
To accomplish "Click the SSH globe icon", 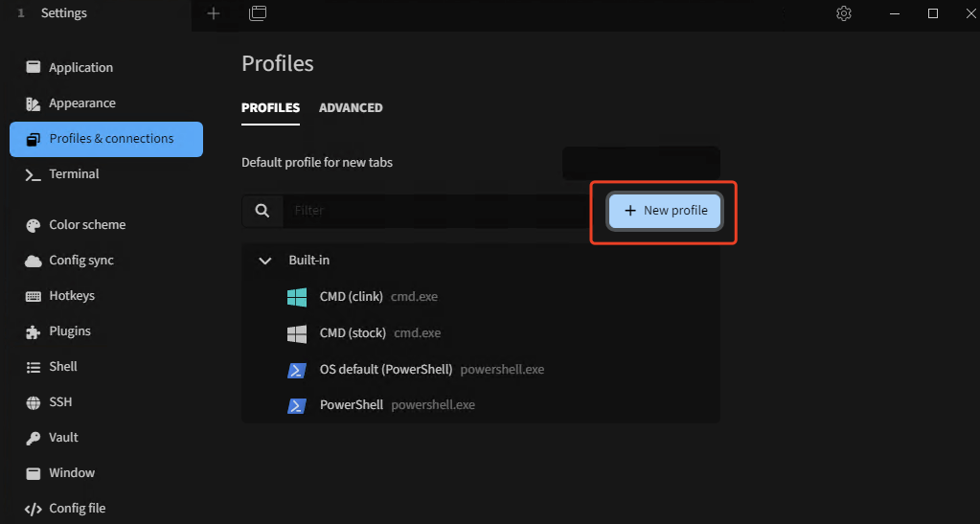I will (x=34, y=402).
